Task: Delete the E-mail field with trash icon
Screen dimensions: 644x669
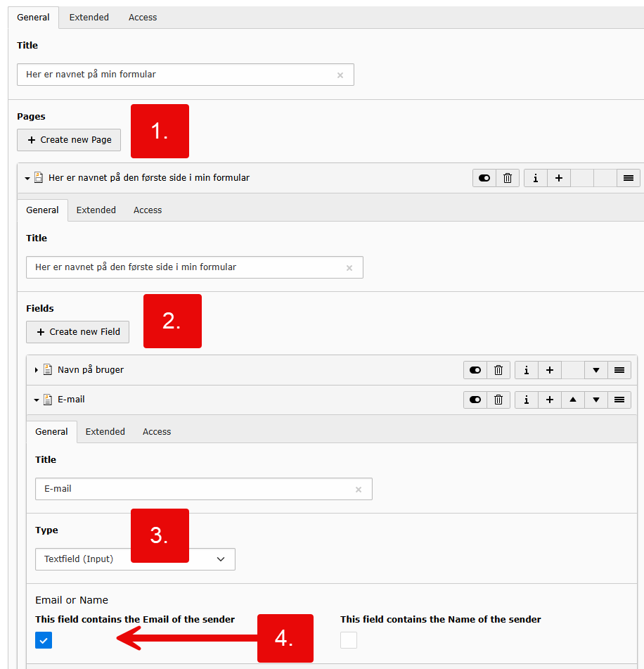Action: point(498,400)
